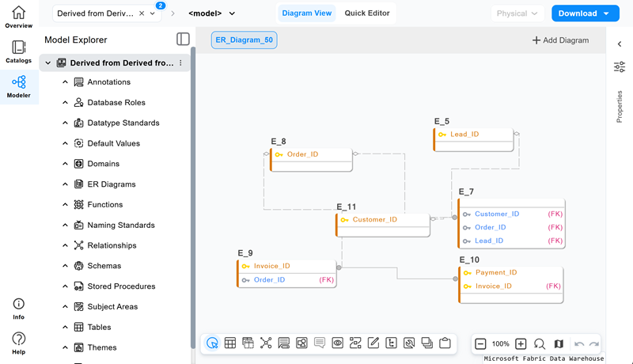The image size is (633, 364).
Task: Select Customer_ID in entity E_11
Action: pyautogui.click(x=374, y=219)
